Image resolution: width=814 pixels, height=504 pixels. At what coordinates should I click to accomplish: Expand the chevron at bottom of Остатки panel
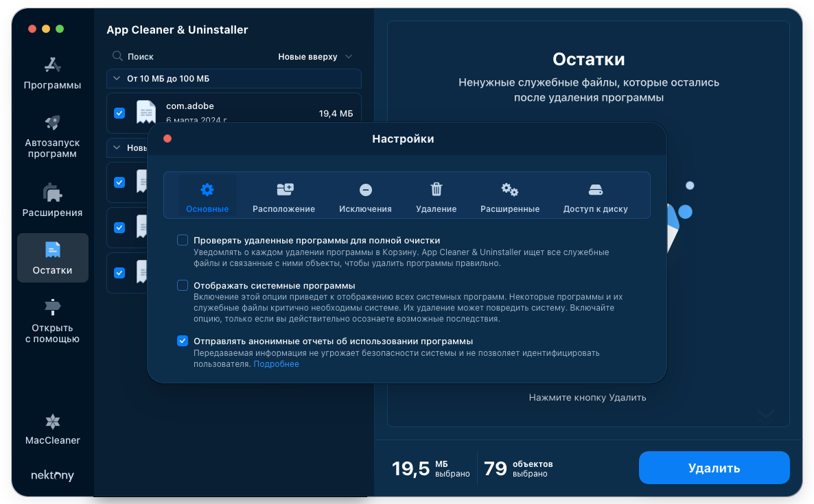(x=765, y=414)
